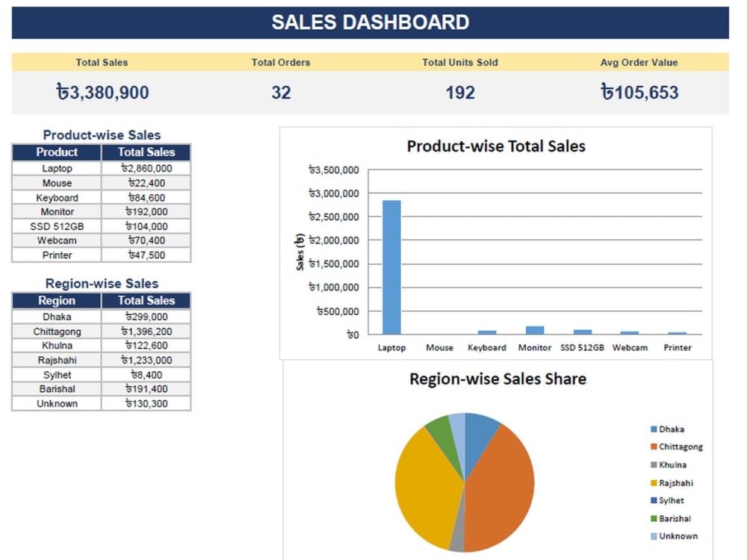Select the ৳3,380,900 total sales value
The image size is (747, 560).
pos(102,92)
